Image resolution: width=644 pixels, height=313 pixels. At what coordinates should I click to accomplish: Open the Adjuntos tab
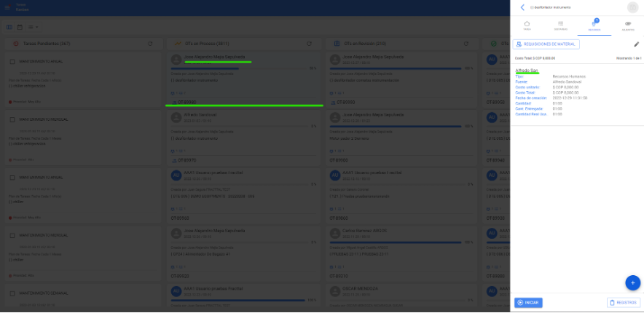pyautogui.click(x=628, y=25)
